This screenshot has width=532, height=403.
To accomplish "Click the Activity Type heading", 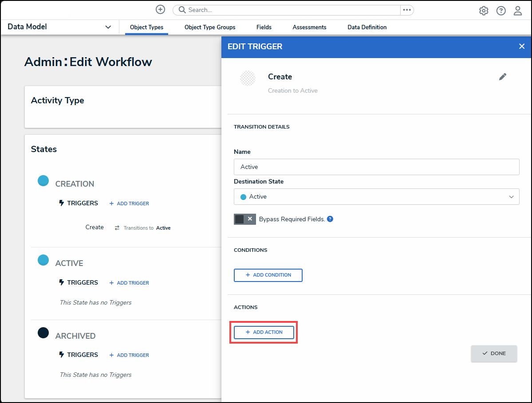I will tap(58, 101).
